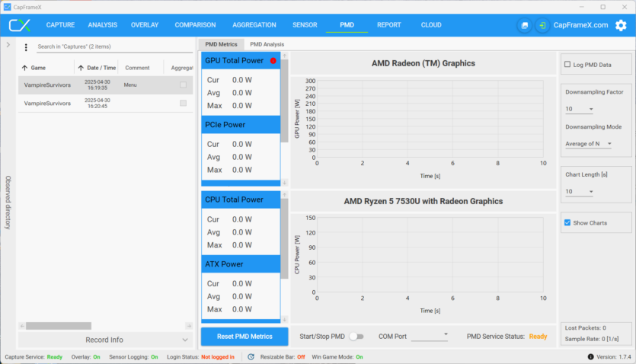Check aggregation box for the Menu capture row
Image resolution: width=636 pixels, height=364 pixels.
(x=184, y=85)
